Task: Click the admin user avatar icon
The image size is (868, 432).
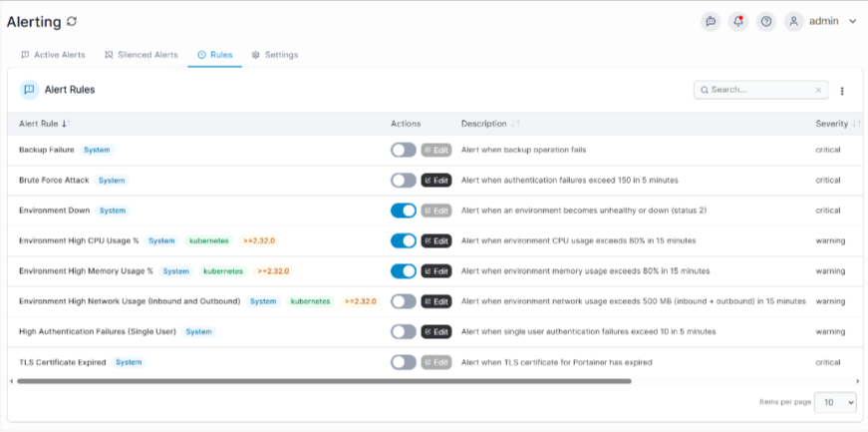Action: point(794,22)
